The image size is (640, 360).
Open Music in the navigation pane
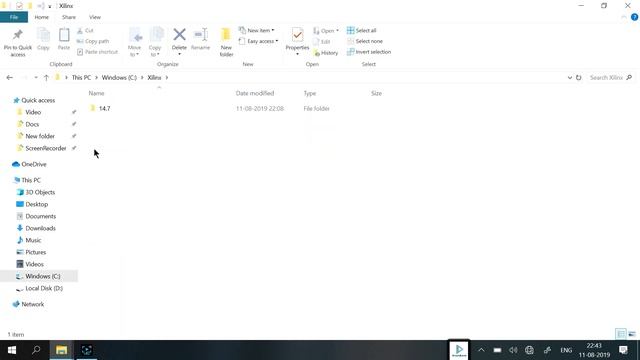(x=33, y=240)
